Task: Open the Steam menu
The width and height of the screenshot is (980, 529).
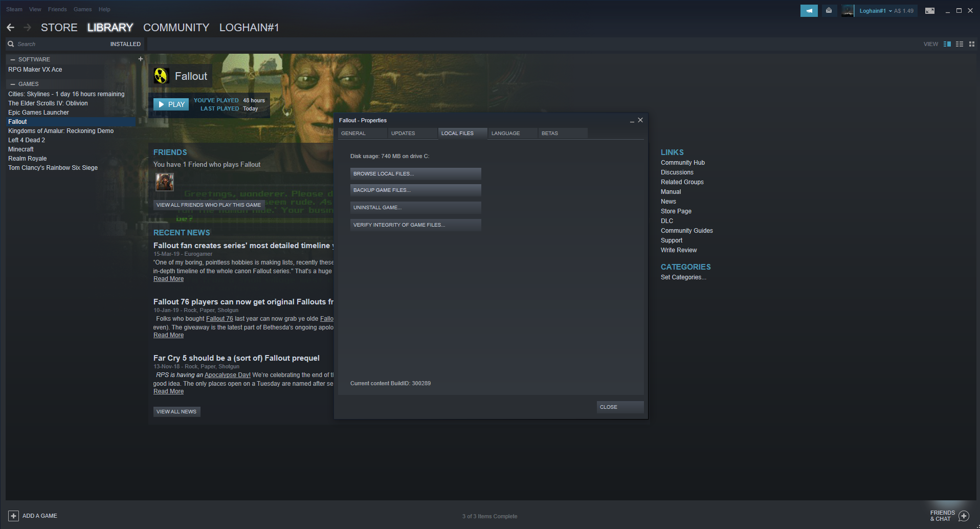Action: (14, 9)
